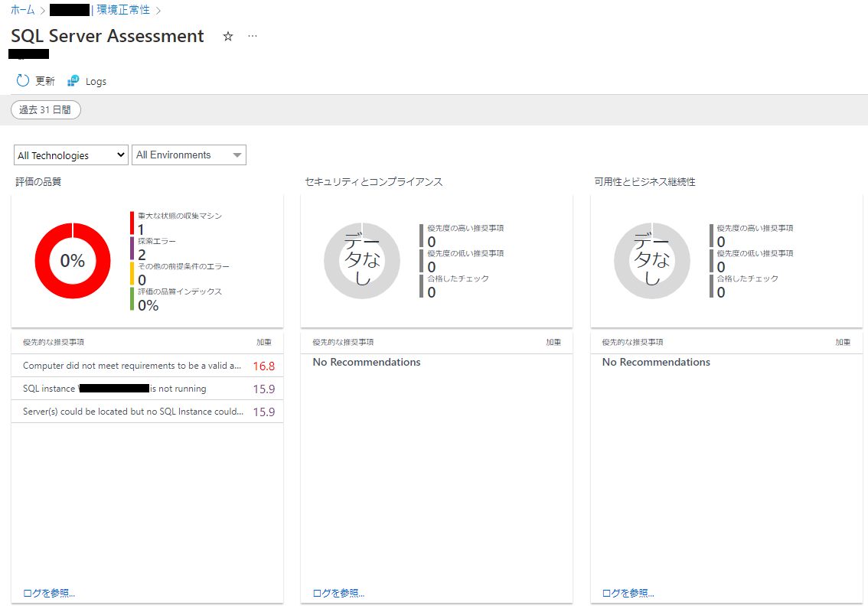868x612 pixels.
Task: Open the All Technologies dropdown
Action: 71,155
